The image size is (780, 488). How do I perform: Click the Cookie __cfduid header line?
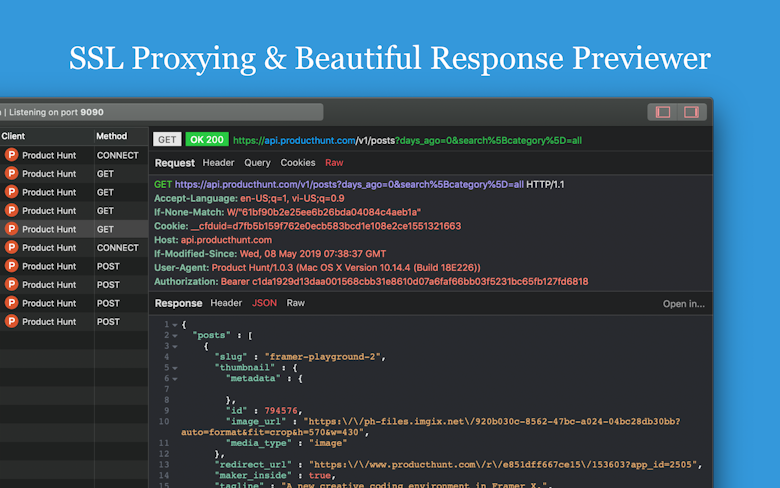[307, 226]
